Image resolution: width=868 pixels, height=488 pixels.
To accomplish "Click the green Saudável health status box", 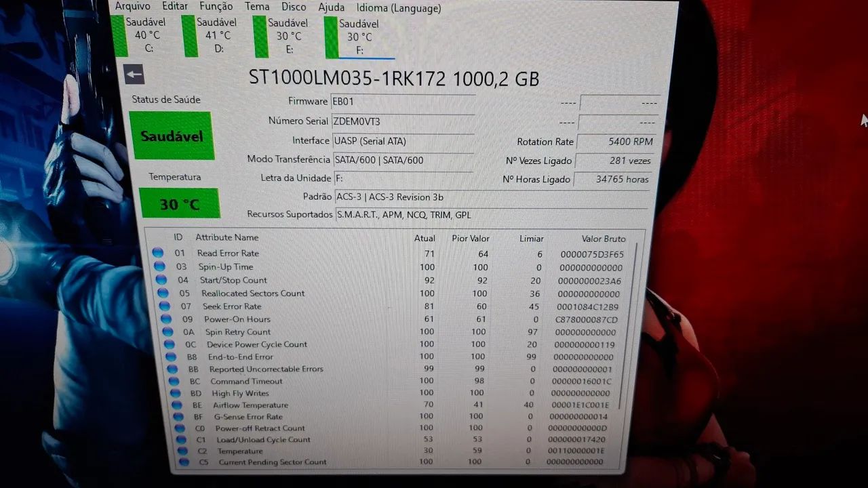I will (172, 136).
